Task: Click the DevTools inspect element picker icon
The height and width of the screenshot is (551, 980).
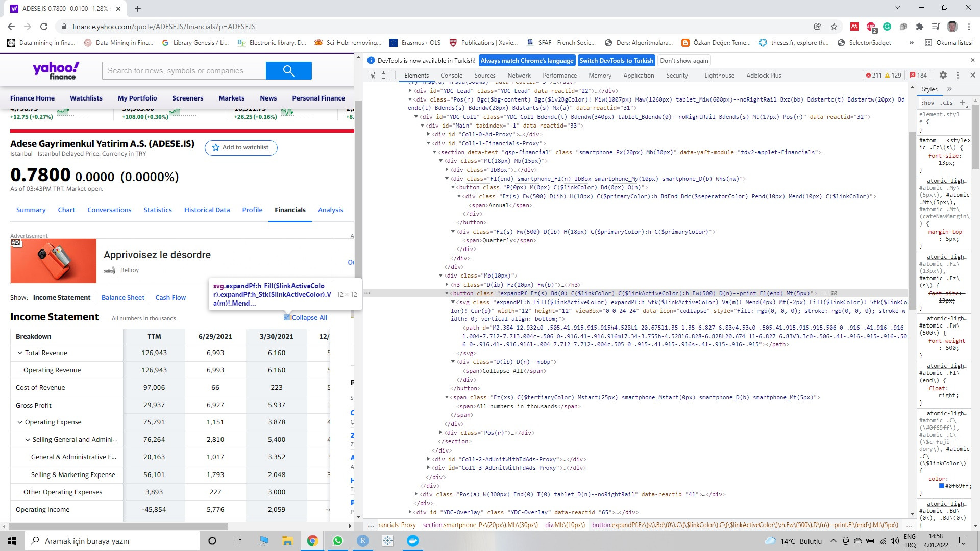Action: (372, 75)
